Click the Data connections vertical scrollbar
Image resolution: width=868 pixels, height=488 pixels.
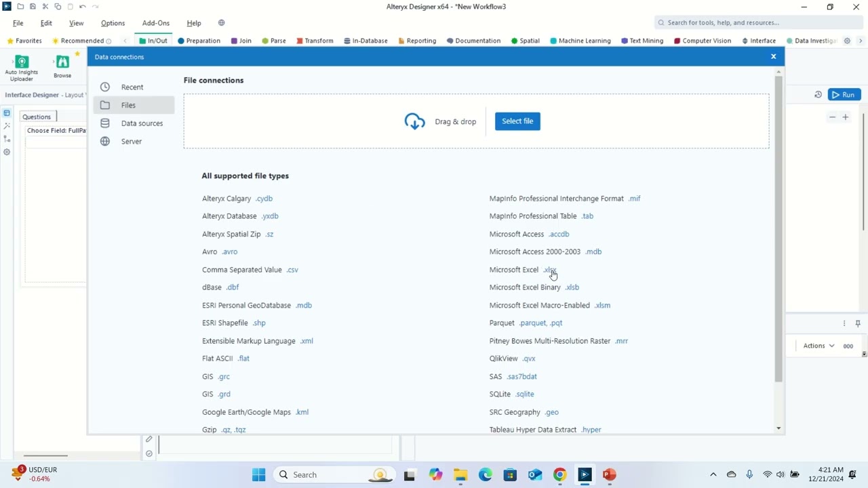tap(778, 228)
